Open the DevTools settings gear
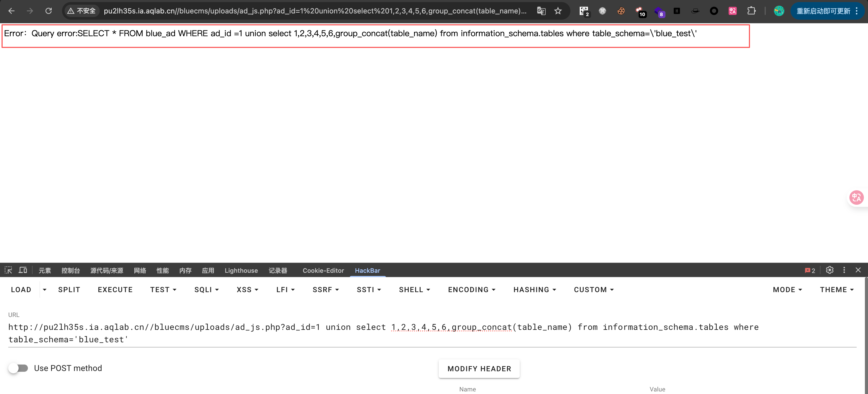868x394 pixels. click(830, 270)
